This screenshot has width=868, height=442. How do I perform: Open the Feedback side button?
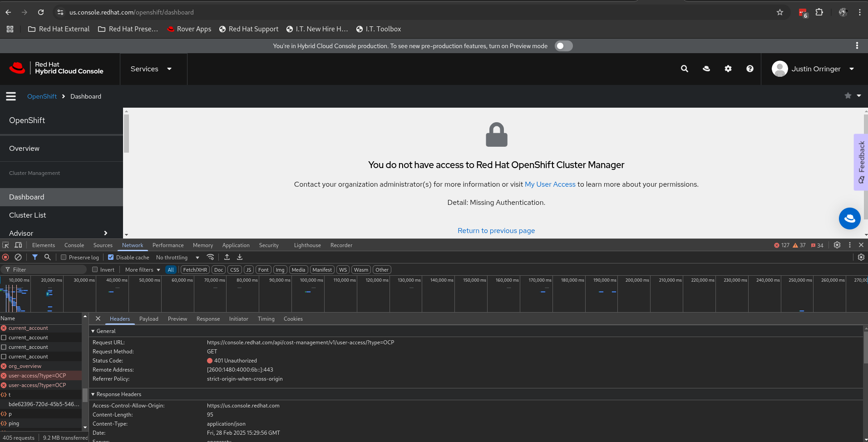point(861,162)
